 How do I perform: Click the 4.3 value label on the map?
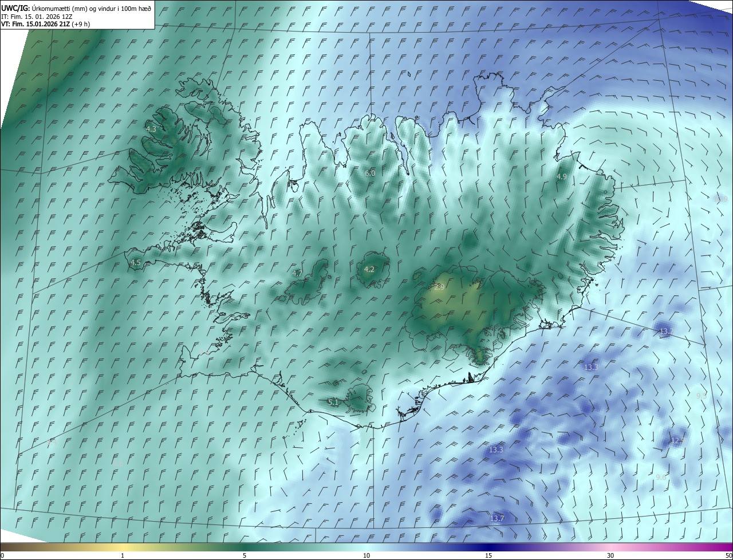coord(151,129)
